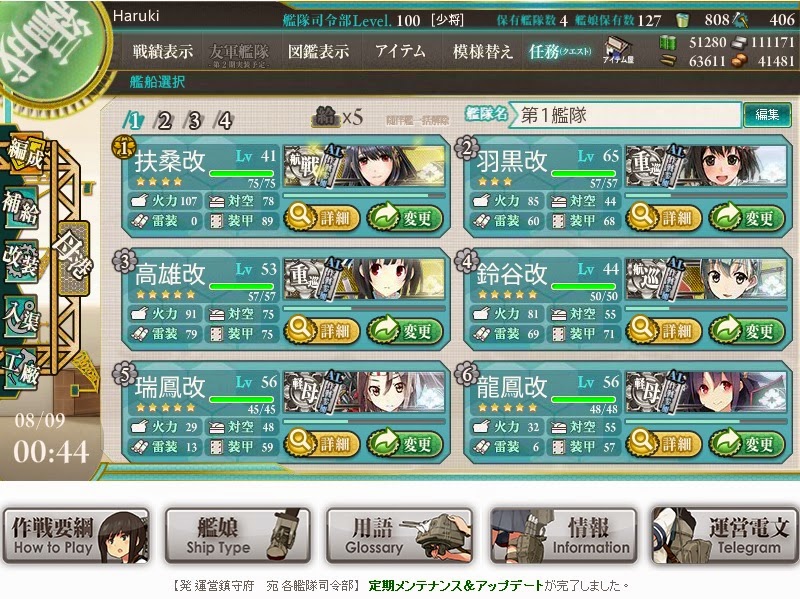Click 詳細 details for 龍鳳改
This screenshot has height=599, width=800.
[x=664, y=444]
